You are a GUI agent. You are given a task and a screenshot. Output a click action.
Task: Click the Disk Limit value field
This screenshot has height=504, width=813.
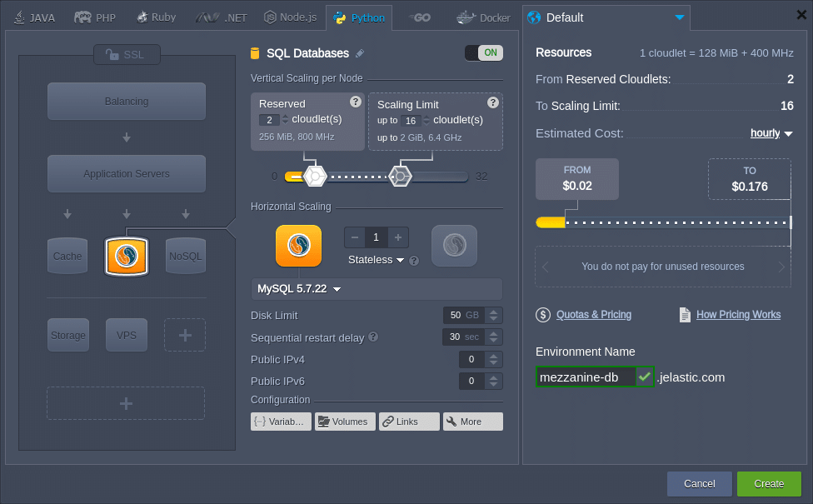[x=464, y=315]
